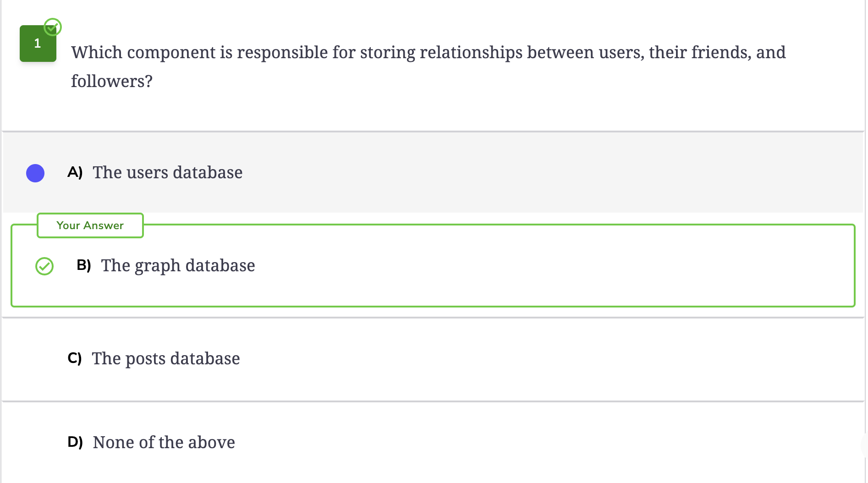868x483 pixels.
Task: Click the empty area of option D row
Action: (550, 443)
